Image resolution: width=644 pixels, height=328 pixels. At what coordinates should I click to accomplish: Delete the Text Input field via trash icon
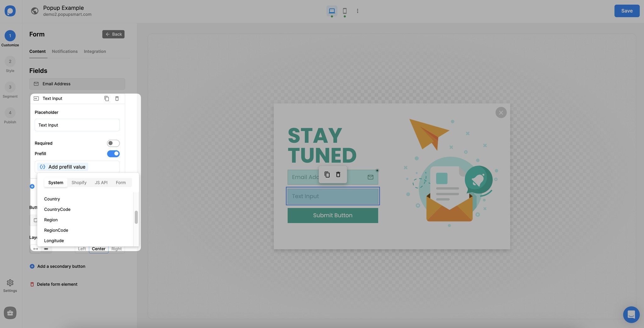[x=117, y=99]
